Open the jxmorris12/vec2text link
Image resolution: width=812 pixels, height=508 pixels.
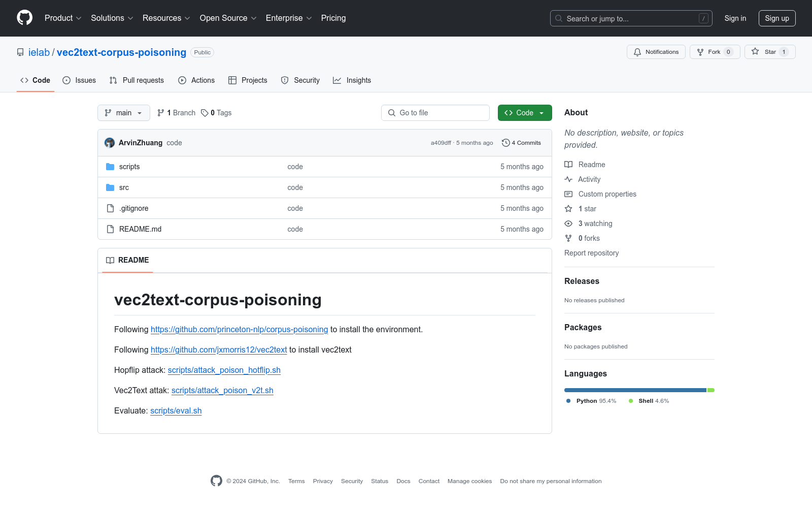coord(219,350)
